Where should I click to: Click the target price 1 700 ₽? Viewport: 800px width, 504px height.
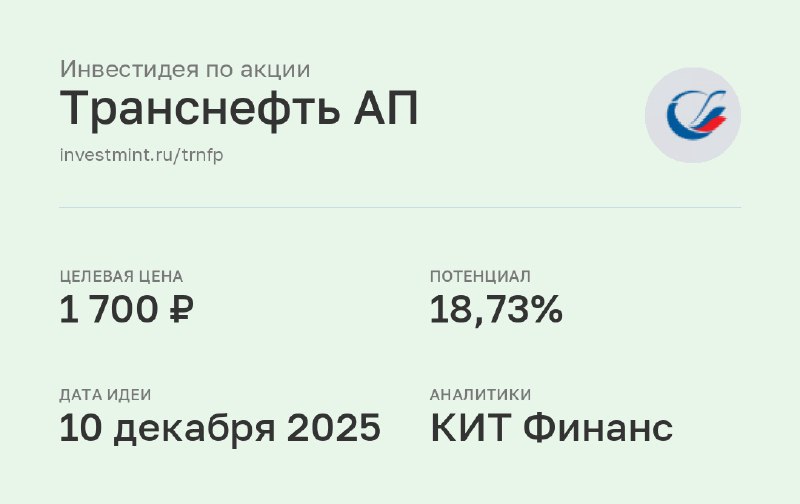[127, 309]
